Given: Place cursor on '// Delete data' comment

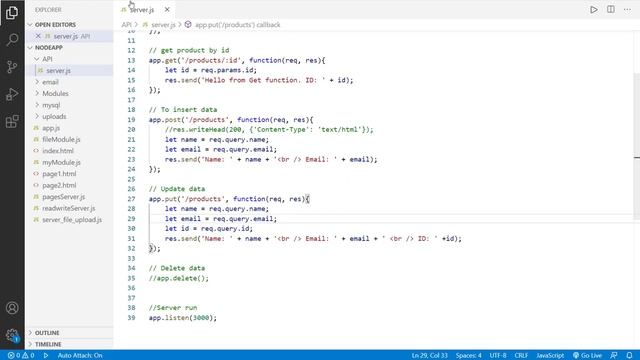Looking at the screenshot, I should pos(177,268).
